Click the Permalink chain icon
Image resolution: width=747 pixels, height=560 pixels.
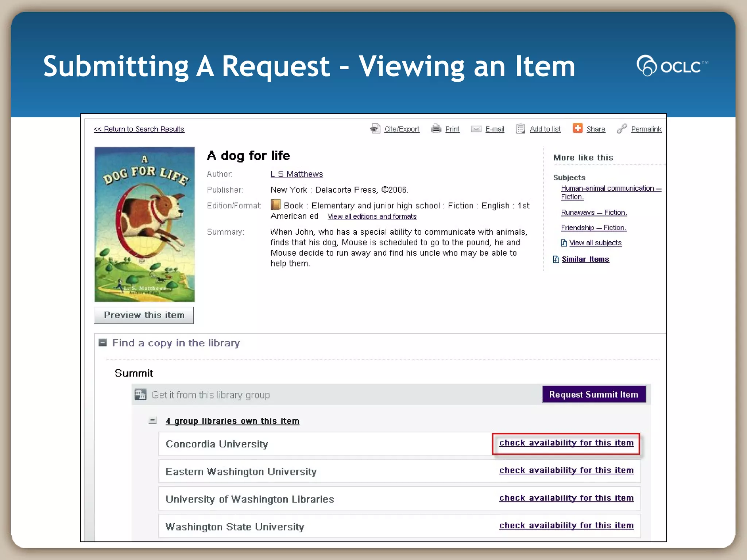622,128
